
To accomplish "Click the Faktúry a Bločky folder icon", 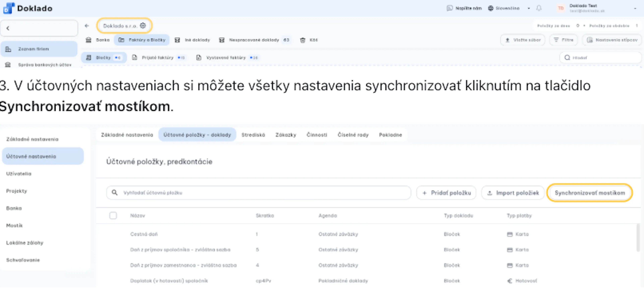I will (x=121, y=40).
